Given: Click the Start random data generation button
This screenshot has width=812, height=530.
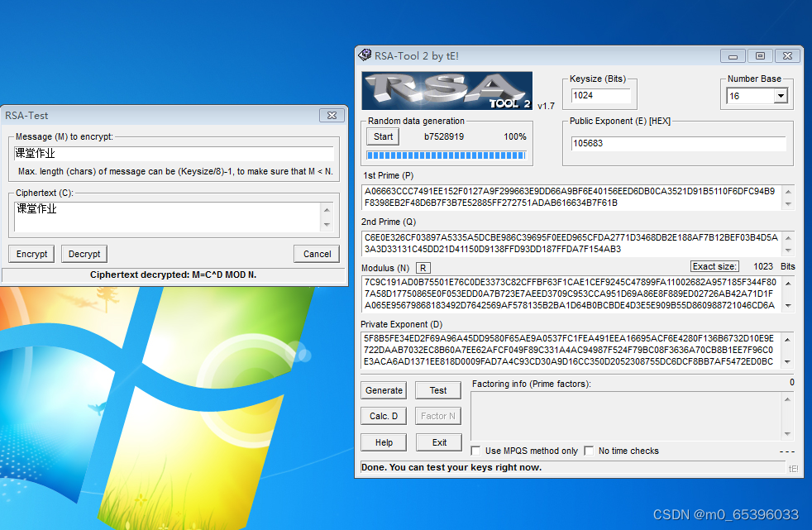Looking at the screenshot, I should 383,136.
